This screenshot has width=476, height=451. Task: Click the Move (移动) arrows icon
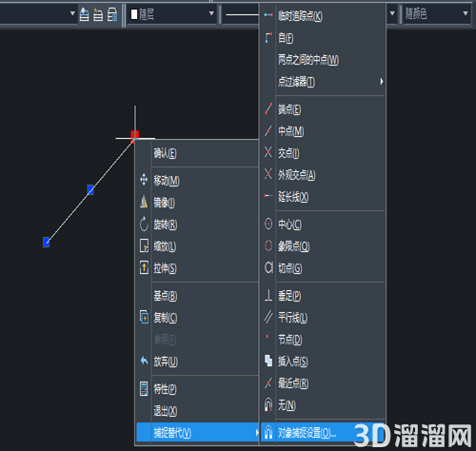[x=144, y=180]
